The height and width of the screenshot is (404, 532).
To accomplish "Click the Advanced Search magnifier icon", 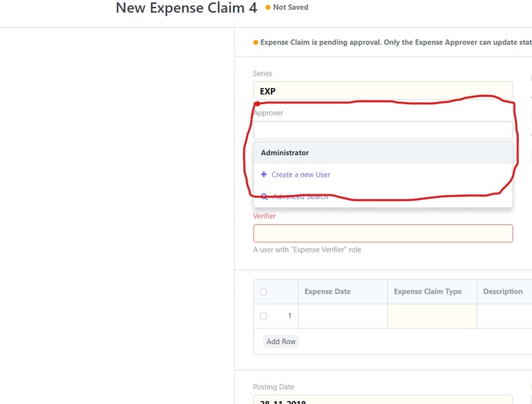I will point(265,196).
